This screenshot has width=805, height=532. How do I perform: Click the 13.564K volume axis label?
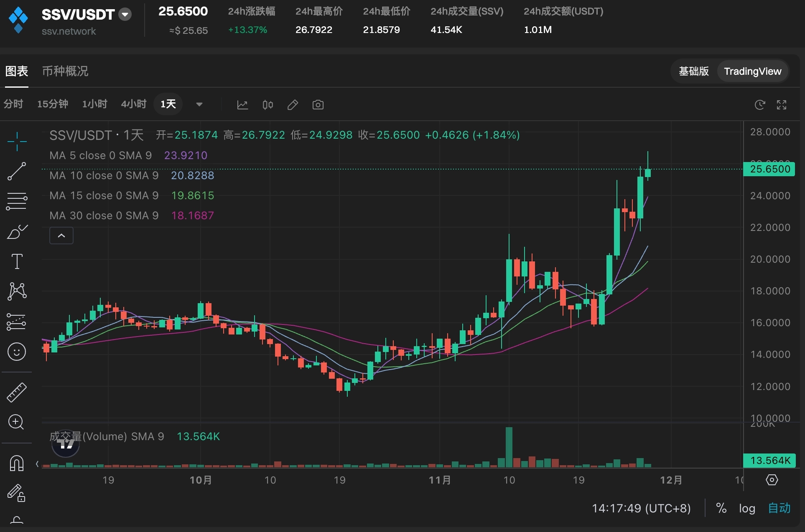(769, 461)
